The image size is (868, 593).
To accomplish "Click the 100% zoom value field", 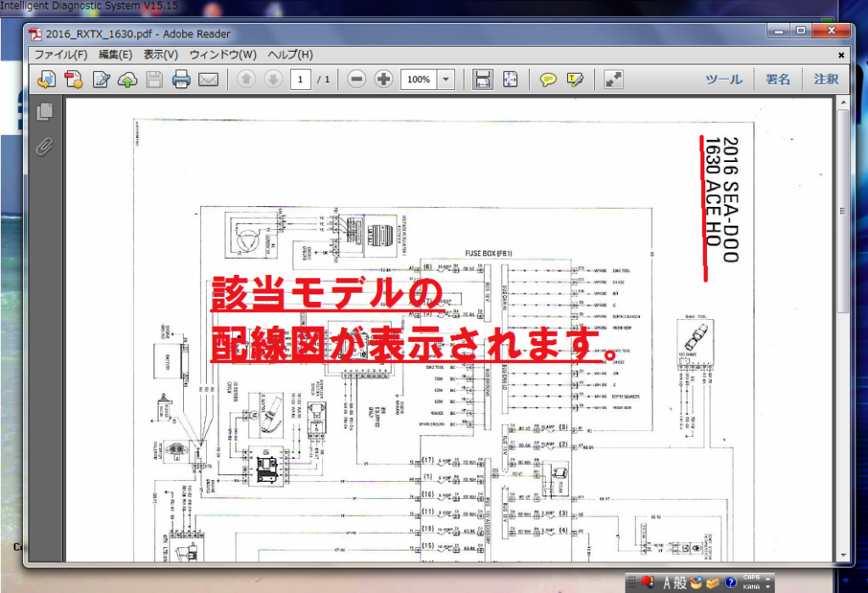I will pyautogui.click(x=419, y=79).
